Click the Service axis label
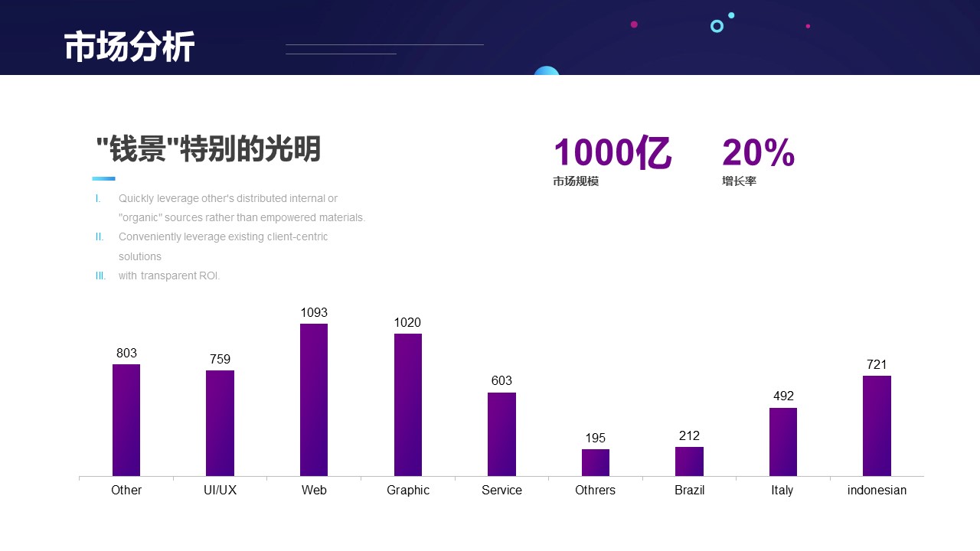 501,490
